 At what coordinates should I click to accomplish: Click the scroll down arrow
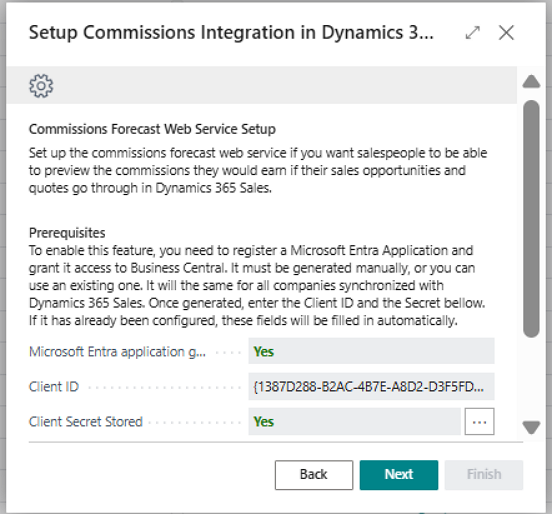531,427
